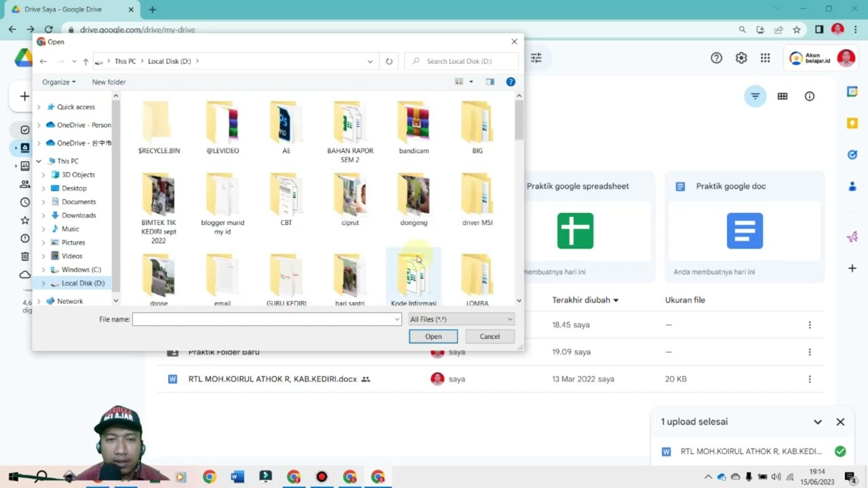The height and width of the screenshot is (488, 868).
Task: Expand the Quick access tree node
Action: tap(39, 107)
